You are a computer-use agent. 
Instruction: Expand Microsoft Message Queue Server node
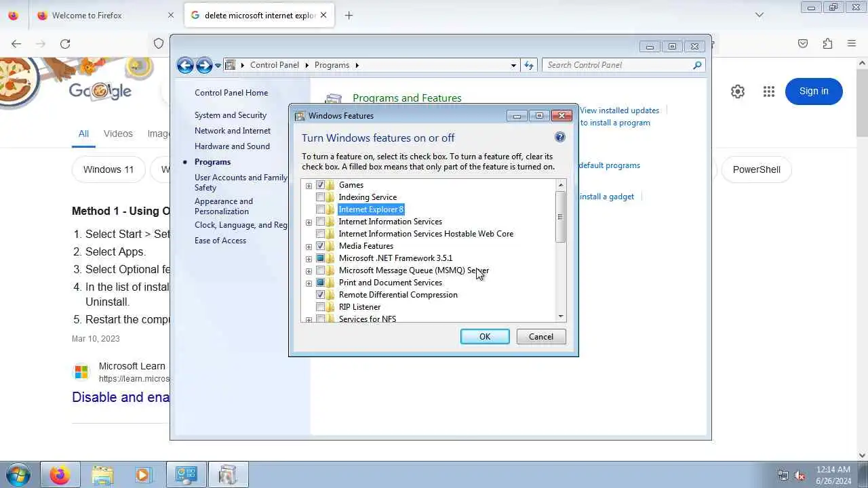tap(309, 271)
